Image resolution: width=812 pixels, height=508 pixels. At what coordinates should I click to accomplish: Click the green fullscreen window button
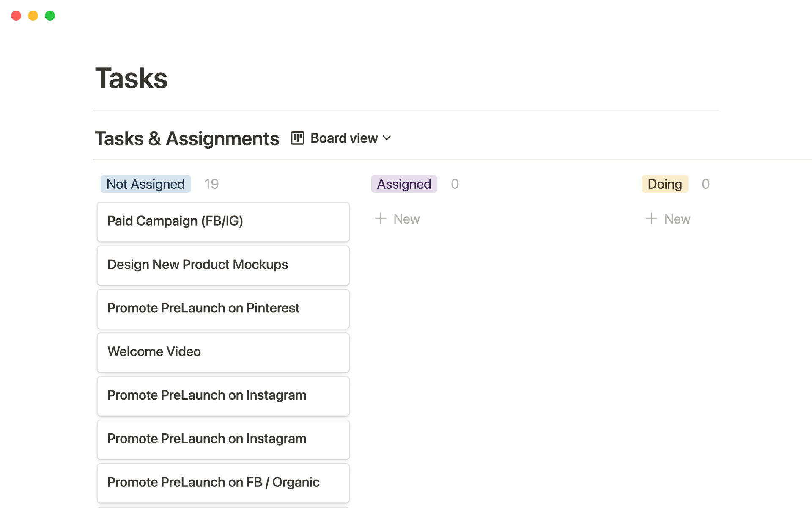coord(50,16)
